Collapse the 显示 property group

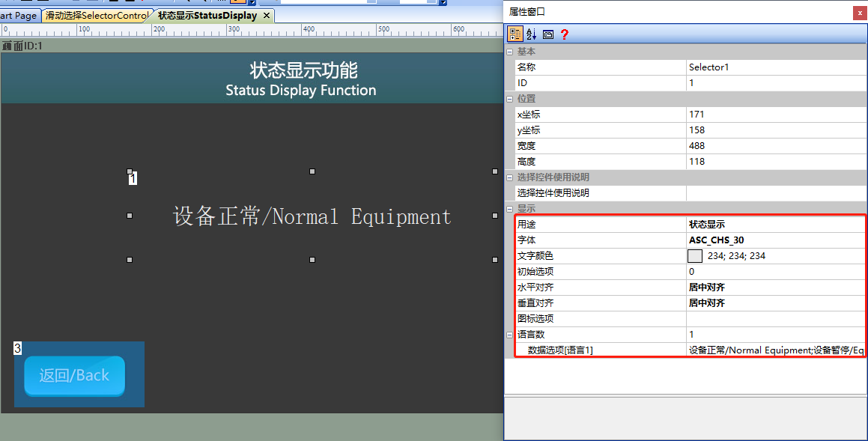click(510, 209)
